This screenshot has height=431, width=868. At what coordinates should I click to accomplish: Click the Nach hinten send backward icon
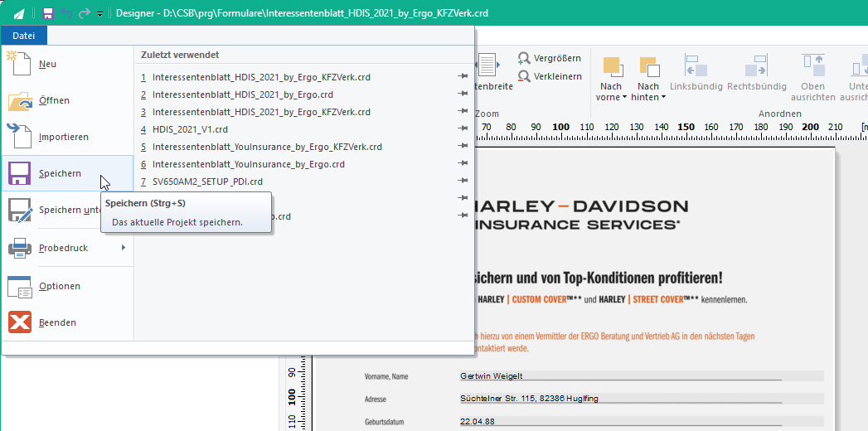(x=650, y=67)
